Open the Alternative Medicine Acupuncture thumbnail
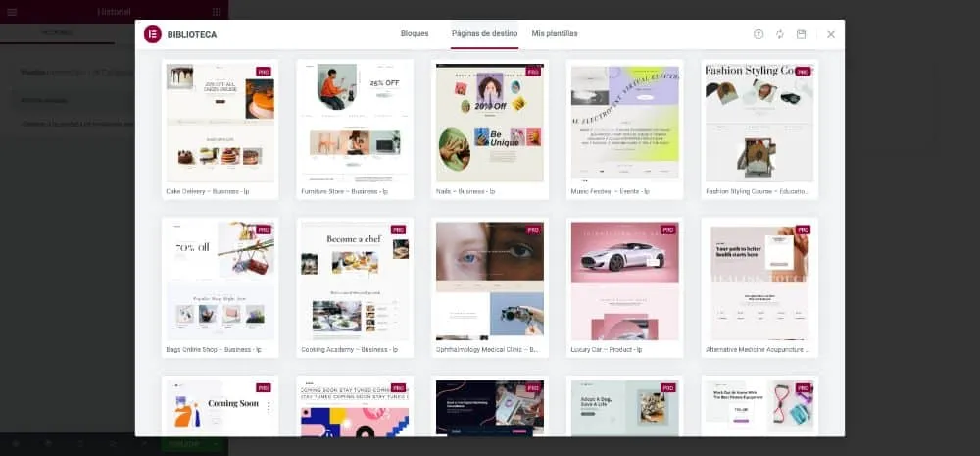The height and width of the screenshot is (456, 980). coord(760,280)
